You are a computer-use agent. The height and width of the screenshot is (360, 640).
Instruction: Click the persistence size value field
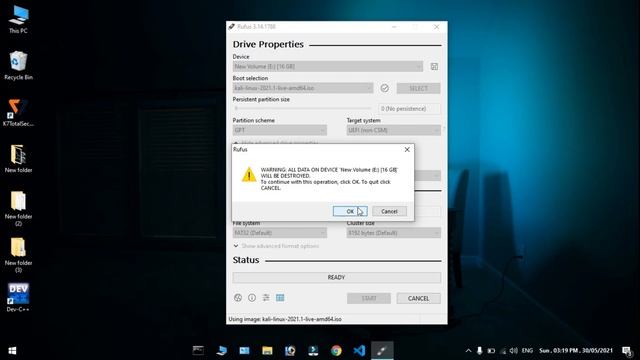[x=409, y=109]
